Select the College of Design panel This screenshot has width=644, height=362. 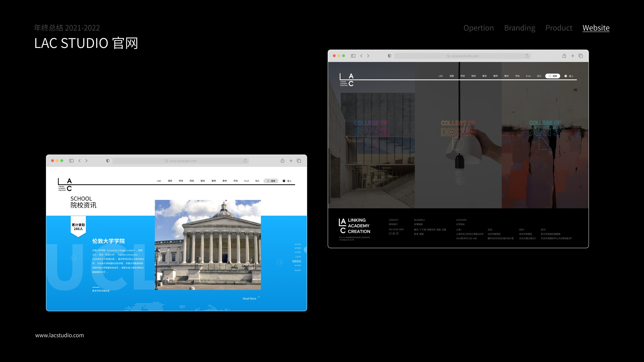pos(458,135)
